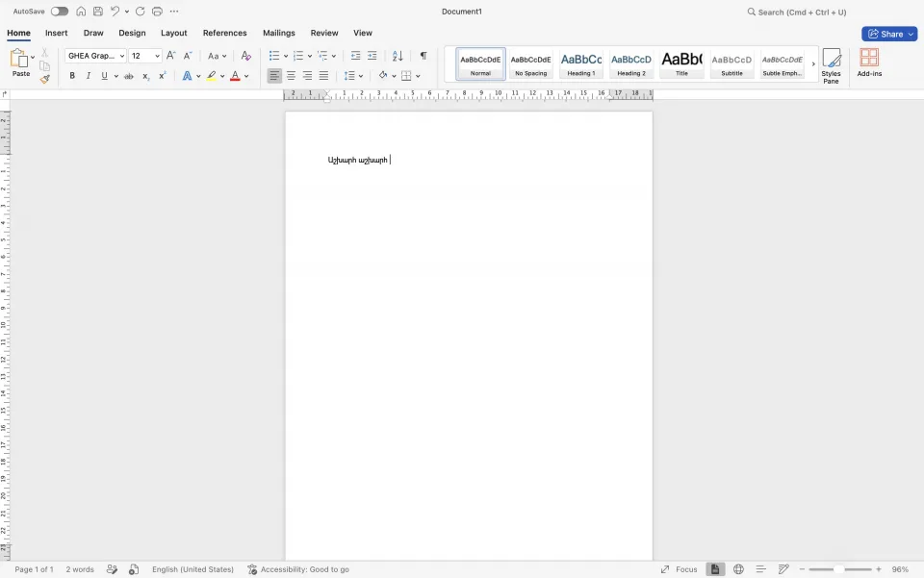The image size is (924, 578).
Task: Increase font size with the larger A icon
Action: click(171, 56)
